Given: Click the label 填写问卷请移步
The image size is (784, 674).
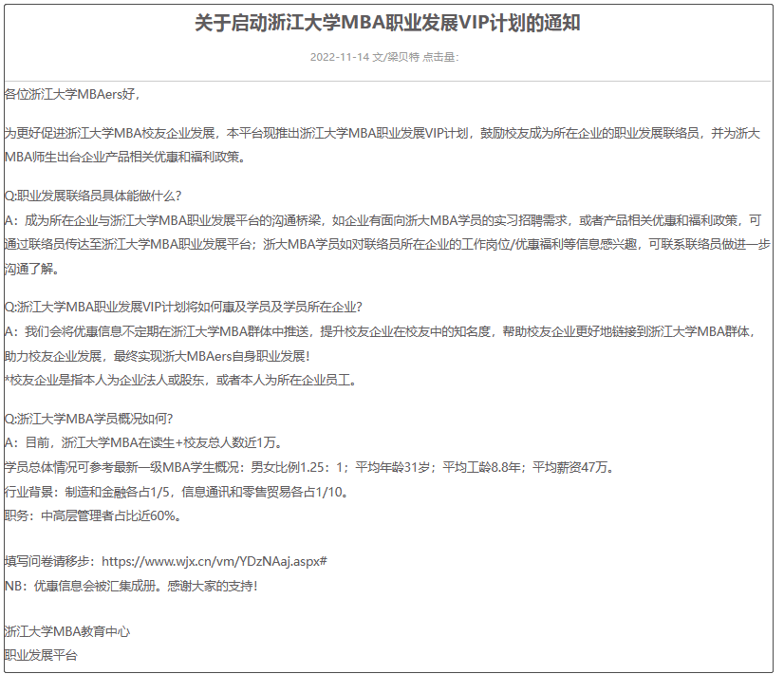Looking at the screenshot, I should click(49, 561).
